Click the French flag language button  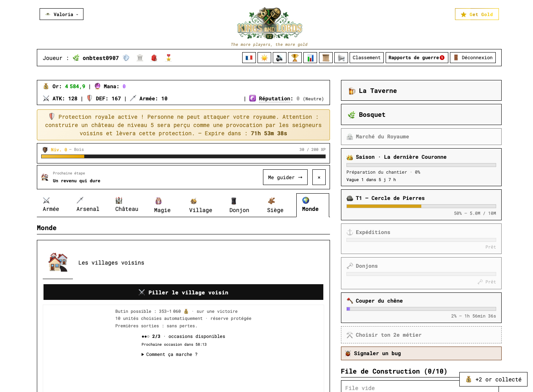(x=249, y=58)
